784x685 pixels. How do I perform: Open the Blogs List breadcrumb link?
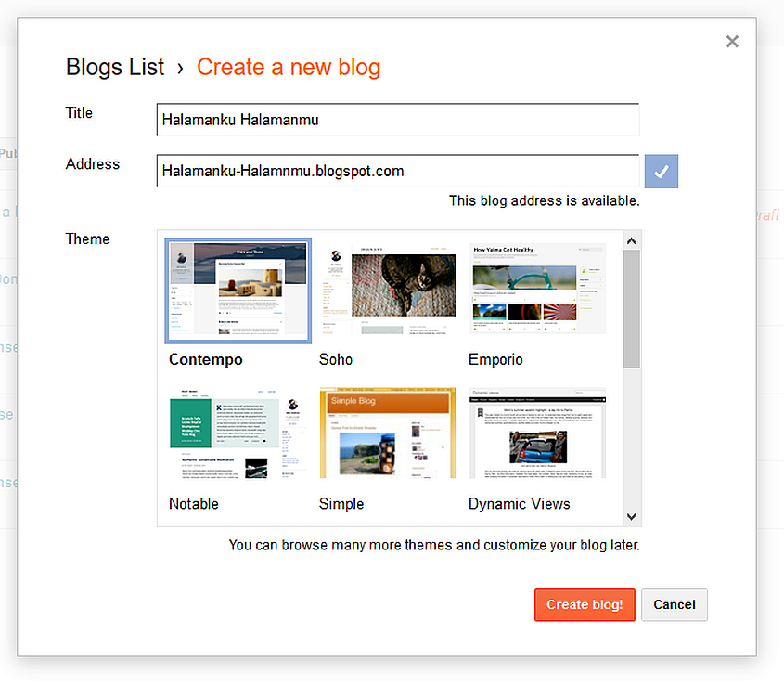(114, 67)
